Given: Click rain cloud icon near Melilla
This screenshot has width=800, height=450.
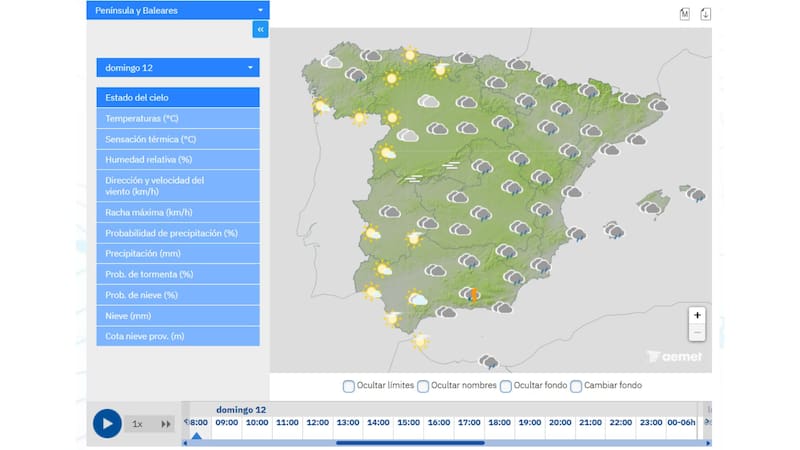Looking at the screenshot, I should pyautogui.click(x=489, y=362).
